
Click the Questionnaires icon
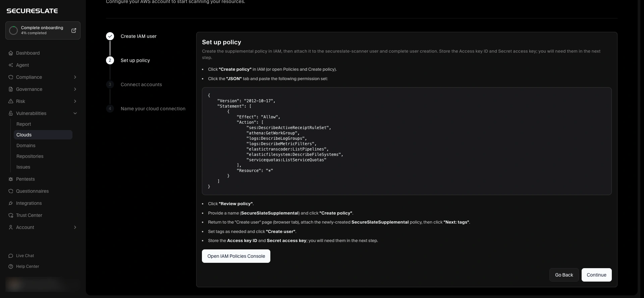11,191
